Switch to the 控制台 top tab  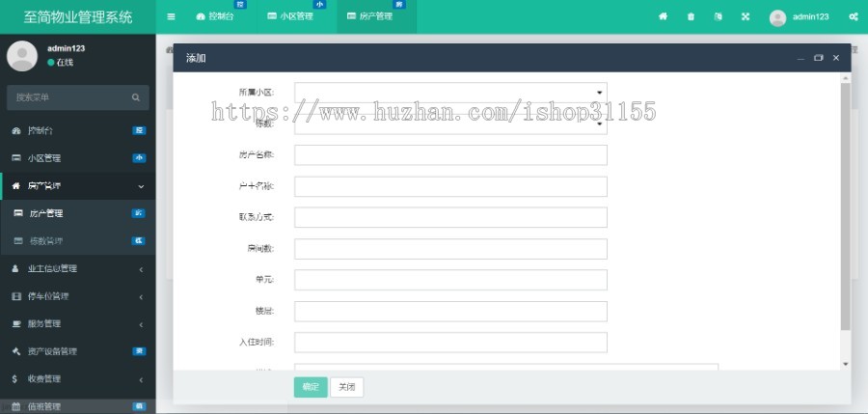(215, 16)
